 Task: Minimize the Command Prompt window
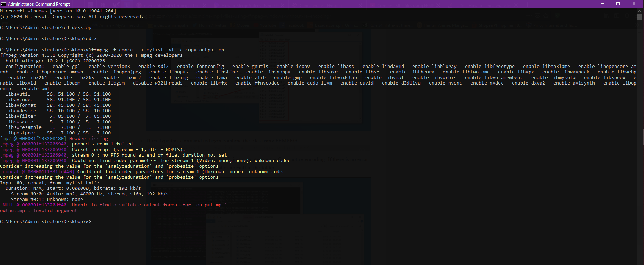pyautogui.click(x=602, y=4)
